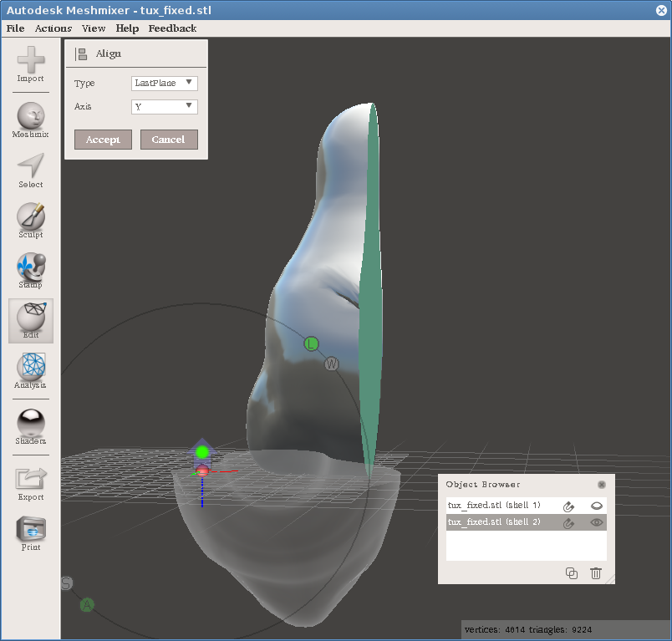Click the Axis label in Align panel

point(83,106)
